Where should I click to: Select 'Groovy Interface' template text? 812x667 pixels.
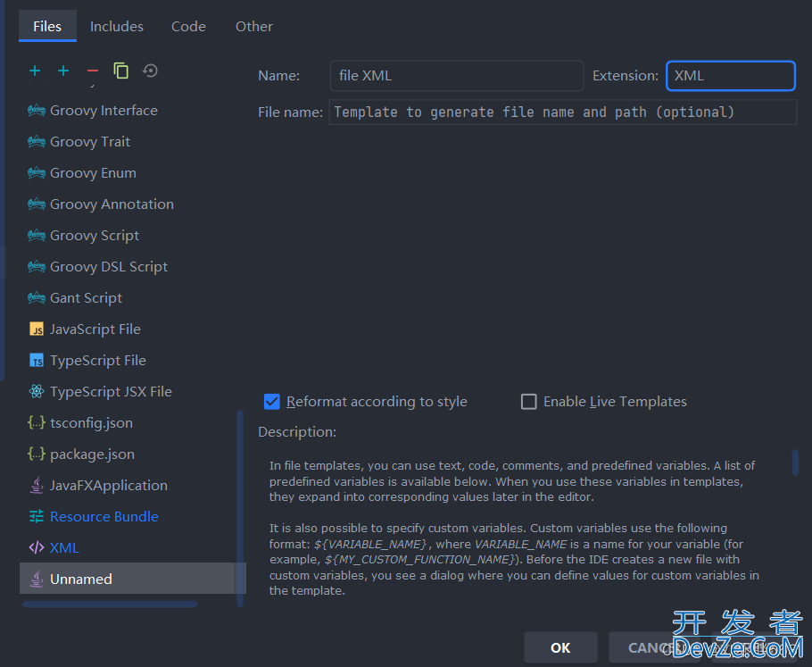click(x=104, y=111)
